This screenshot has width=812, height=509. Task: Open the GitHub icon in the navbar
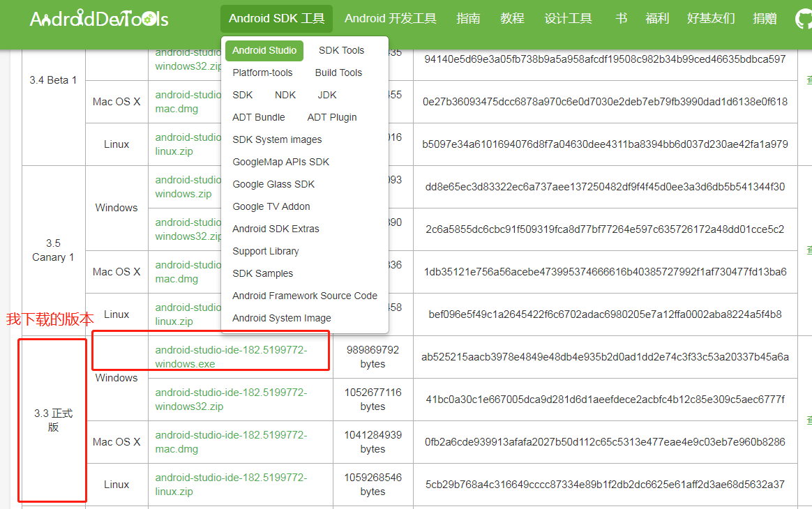point(803,19)
